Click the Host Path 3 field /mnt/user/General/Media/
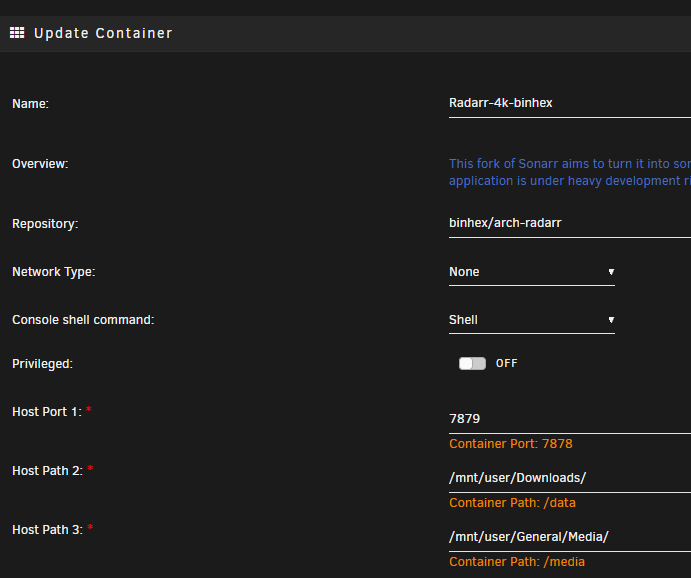Image resolution: width=691 pixels, height=578 pixels. 570,537
